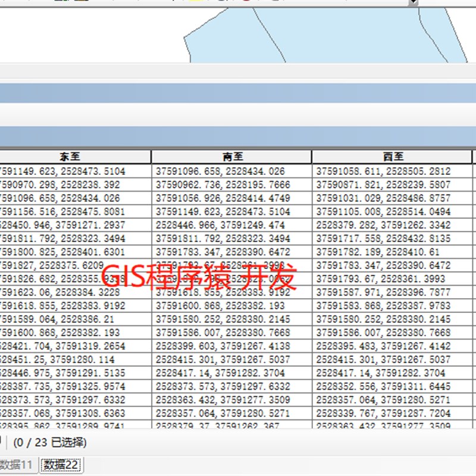Screen dimensions: 476x476
Task: Select 东至 cell ending 37591271.2937
Action: pos(76,225)
